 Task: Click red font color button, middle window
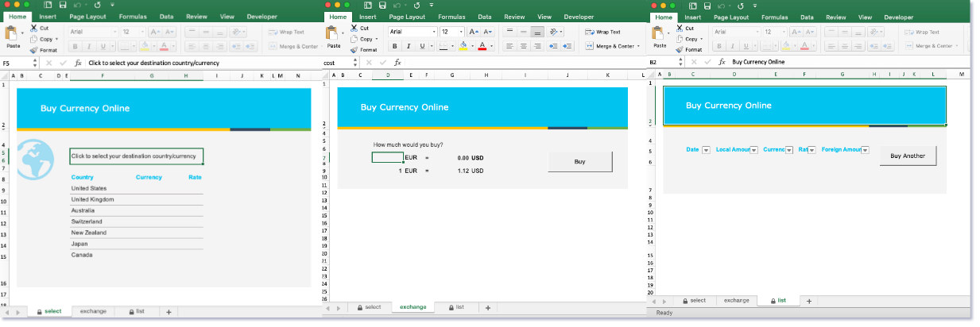(x=482, y=46)
